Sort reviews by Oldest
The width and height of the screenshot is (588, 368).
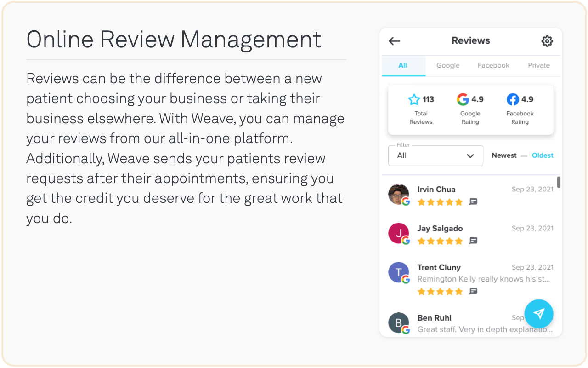[543, 155]
